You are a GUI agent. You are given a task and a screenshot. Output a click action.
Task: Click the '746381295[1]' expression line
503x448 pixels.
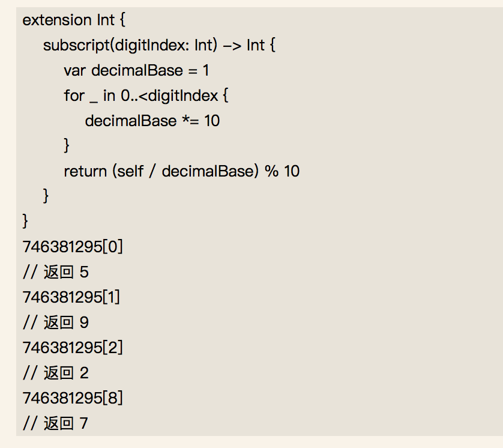tap(71, 297)
